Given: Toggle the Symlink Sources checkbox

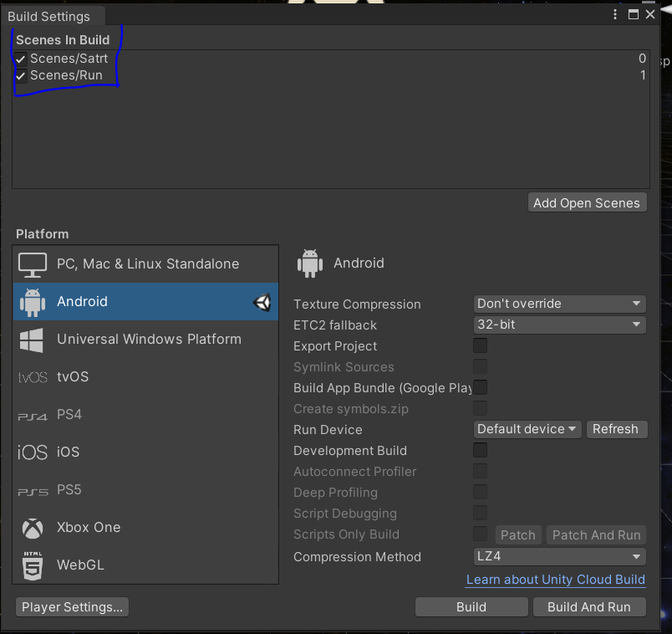Looking at the screenshot, I should pos(480,366).
